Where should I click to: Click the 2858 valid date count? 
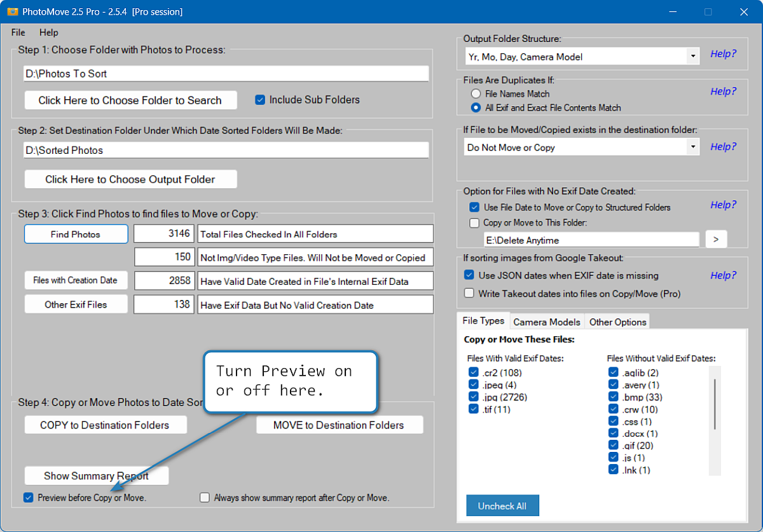(163, 280)
